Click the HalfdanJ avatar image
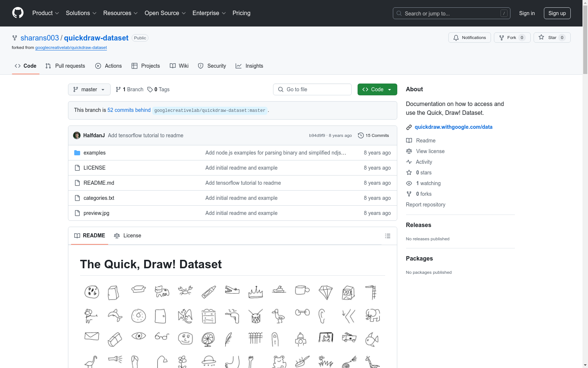 [x=77, y=135]
